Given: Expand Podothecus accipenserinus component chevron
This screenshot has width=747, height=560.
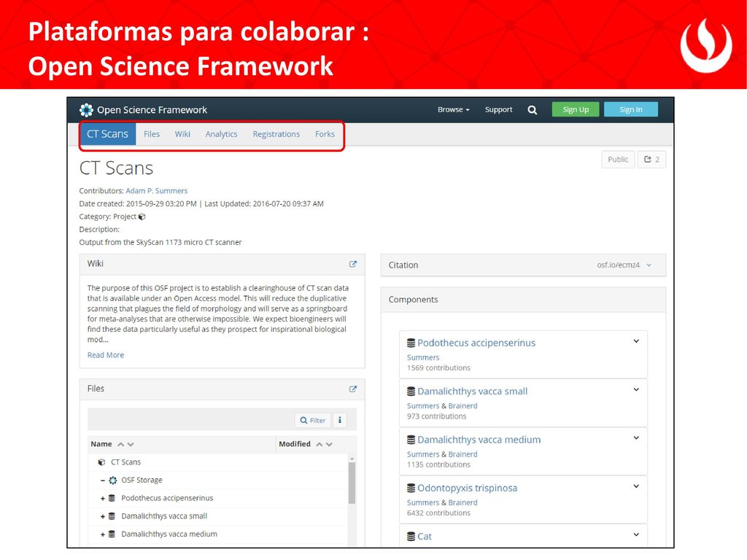Looking at the screenshot, I should pyautogui.click(x=636, y=341).
